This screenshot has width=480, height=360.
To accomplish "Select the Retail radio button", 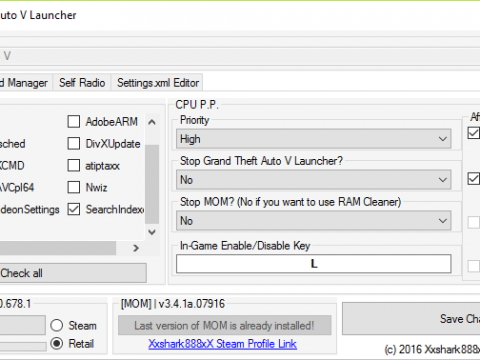I will [57, 343].
